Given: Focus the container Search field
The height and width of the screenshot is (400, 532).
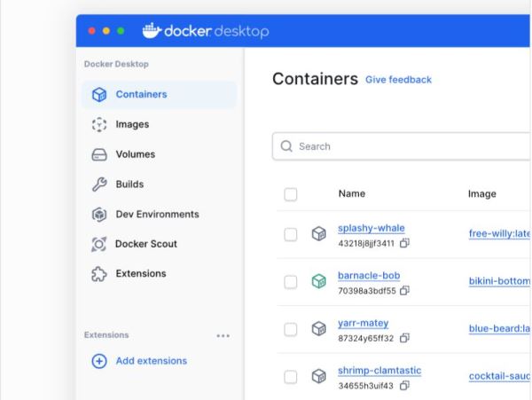Looking at the screenshot, I should (408, 146).
